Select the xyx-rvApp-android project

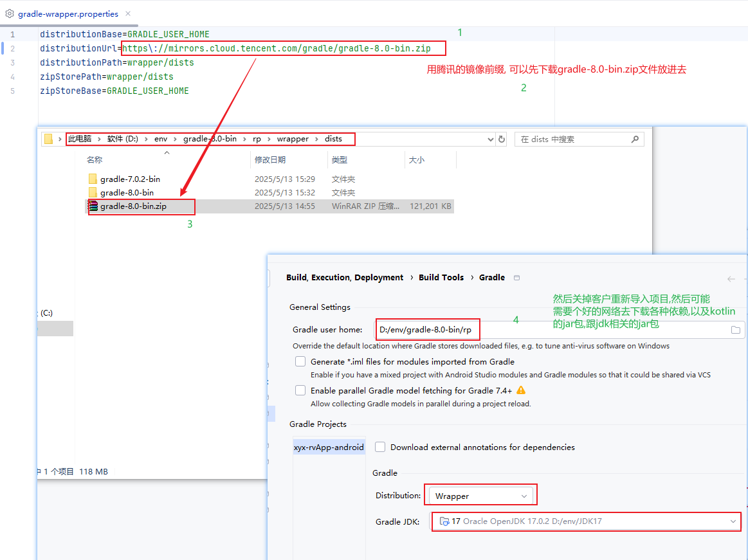(x=329, y=447)
